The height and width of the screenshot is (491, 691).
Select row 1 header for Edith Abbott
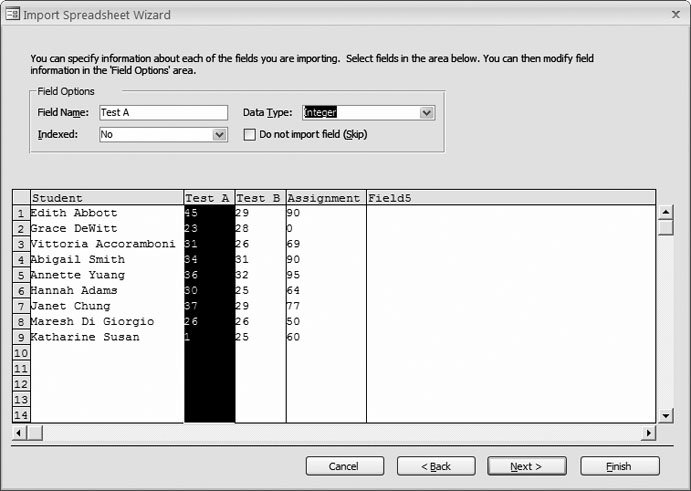coord(20,213)
